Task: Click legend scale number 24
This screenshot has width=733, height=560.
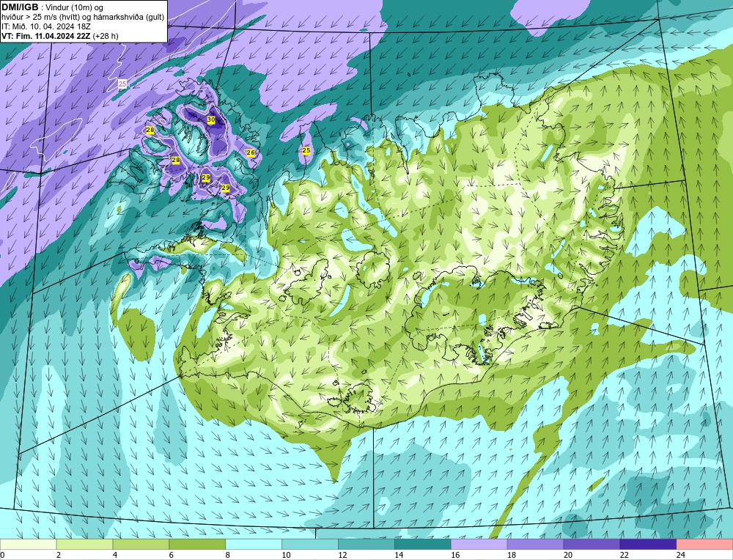Action: [681, 555]
